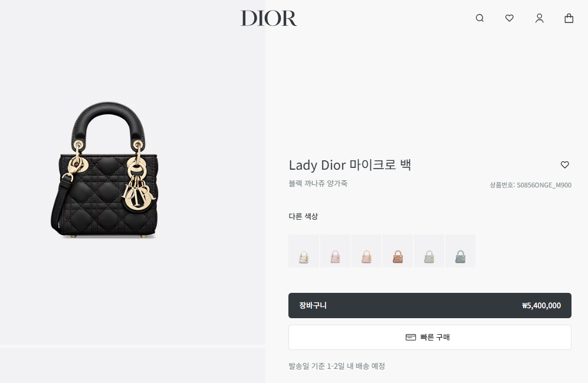
Task: Click the 블랙 까나쥬 양가죽 subtitle
Action: pos(318,183)
